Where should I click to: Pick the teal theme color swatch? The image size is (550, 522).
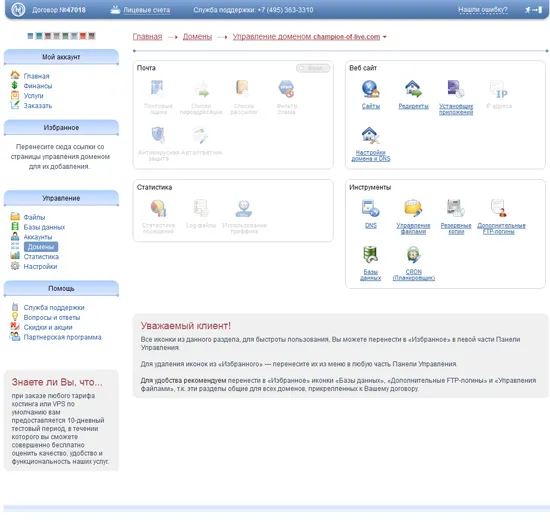(39, 36)
